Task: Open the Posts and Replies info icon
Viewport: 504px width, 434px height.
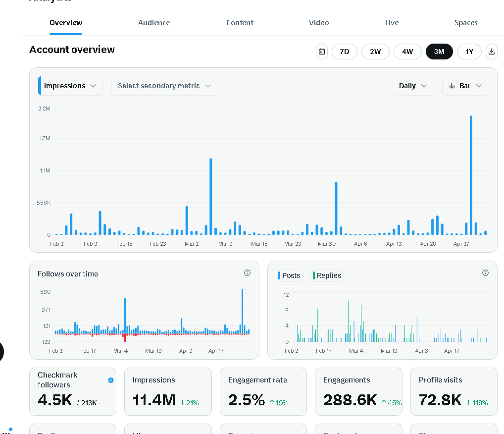Action: (x=485, y=273)
